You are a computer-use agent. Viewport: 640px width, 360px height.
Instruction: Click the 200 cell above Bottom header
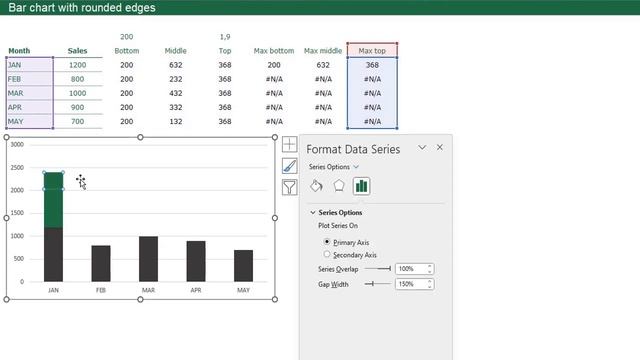127,37
